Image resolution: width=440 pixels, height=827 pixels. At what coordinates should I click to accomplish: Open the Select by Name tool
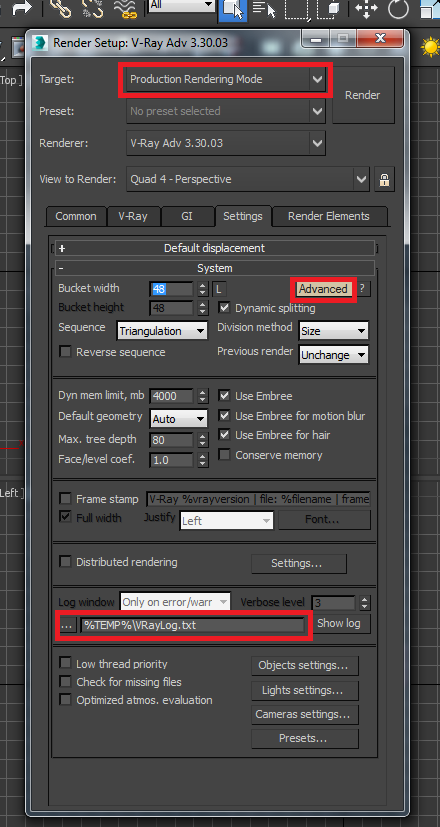pyautogui.click(x=263, y=9)
